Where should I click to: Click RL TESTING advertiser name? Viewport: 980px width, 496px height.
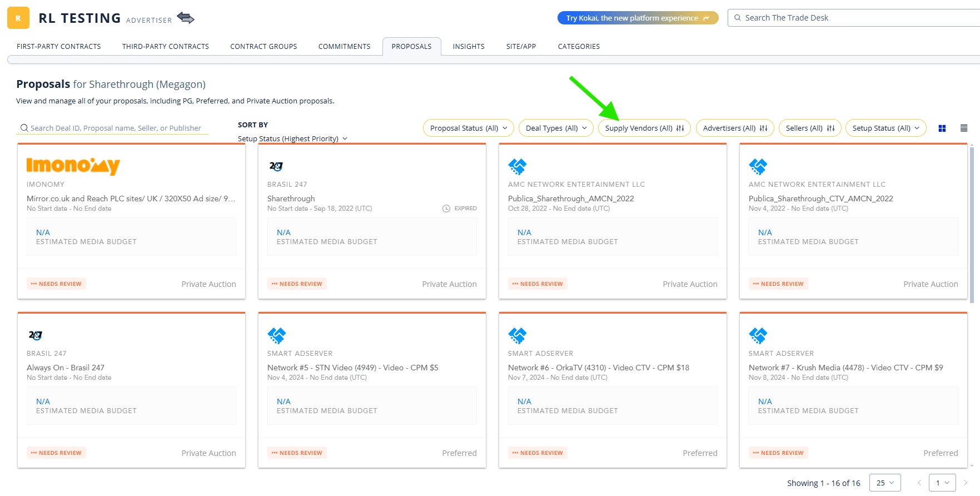[x=79, y=18]
